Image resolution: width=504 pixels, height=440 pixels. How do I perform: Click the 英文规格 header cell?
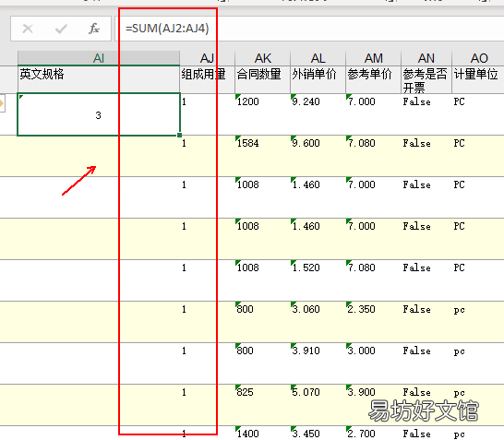pos(99,79)
